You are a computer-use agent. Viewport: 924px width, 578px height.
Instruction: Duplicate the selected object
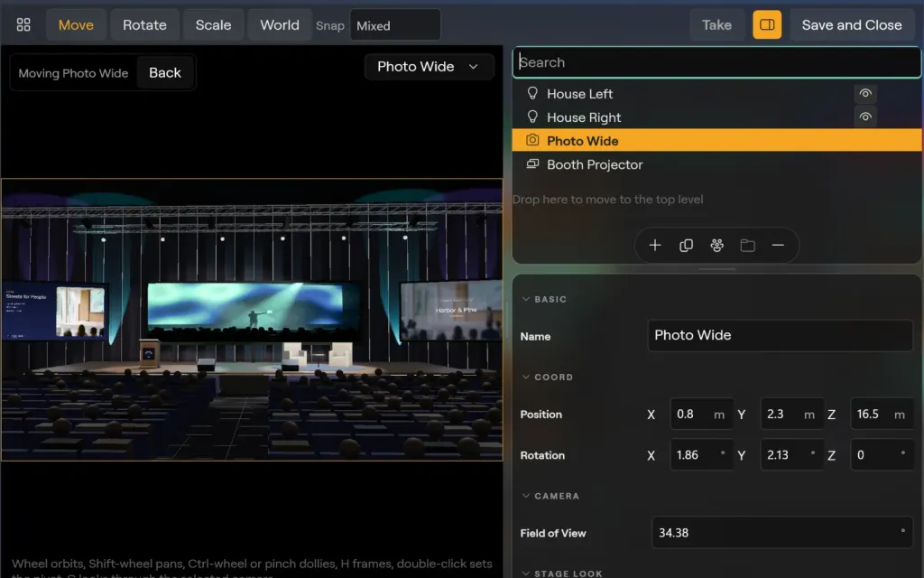(x=686, y=246)
